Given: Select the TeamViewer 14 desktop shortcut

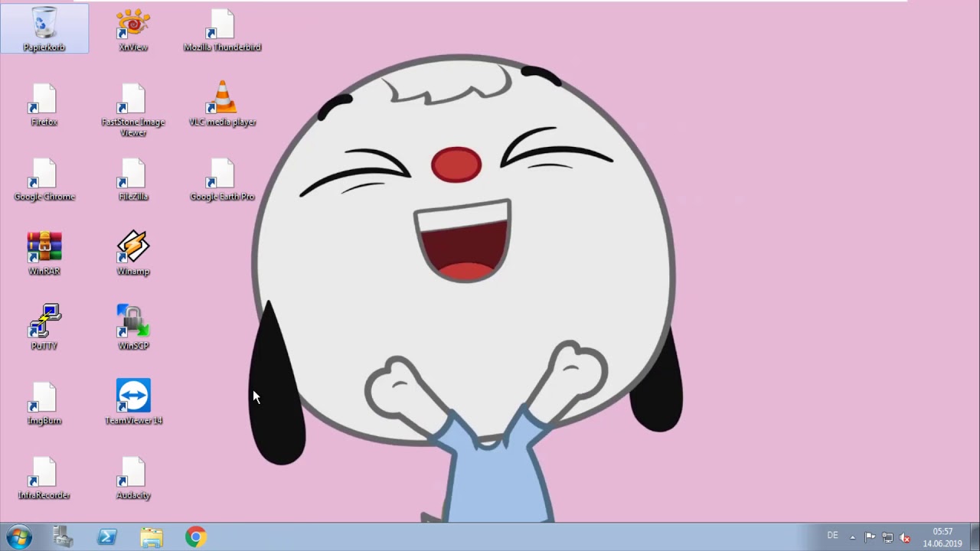Looking at the screenshot, I should click(x=133, y=403).
